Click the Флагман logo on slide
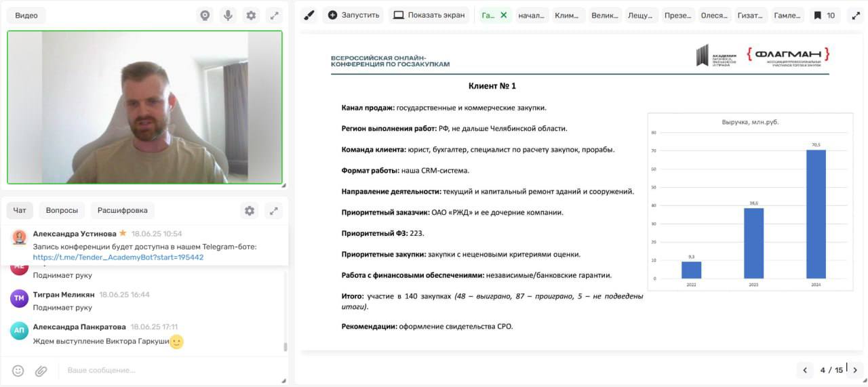The image size is (868, 387). (788, 56)
